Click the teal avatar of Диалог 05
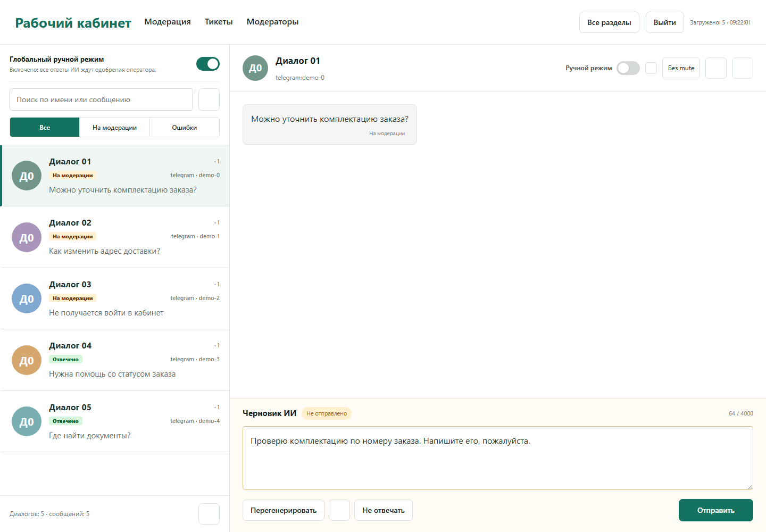Viewport: 766px width, 532px height. click(x=27, y=421)
